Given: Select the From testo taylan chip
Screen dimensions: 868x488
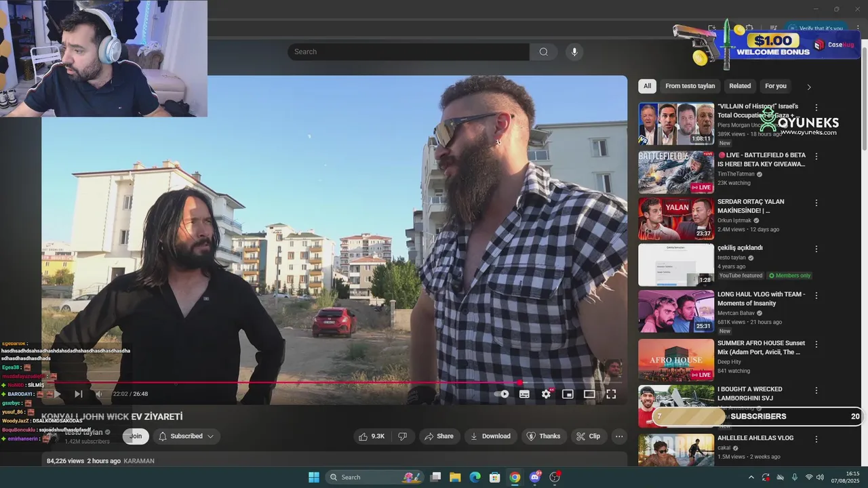Looking at the screenshot, I should pyautogui.click(x=690, y=86).
